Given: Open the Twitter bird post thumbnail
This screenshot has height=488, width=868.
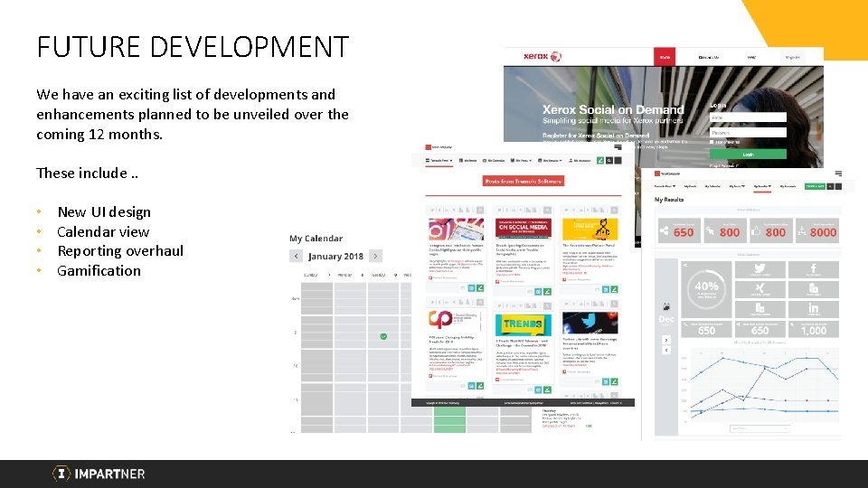Looking at the screenshot, I should pos(590,324).
